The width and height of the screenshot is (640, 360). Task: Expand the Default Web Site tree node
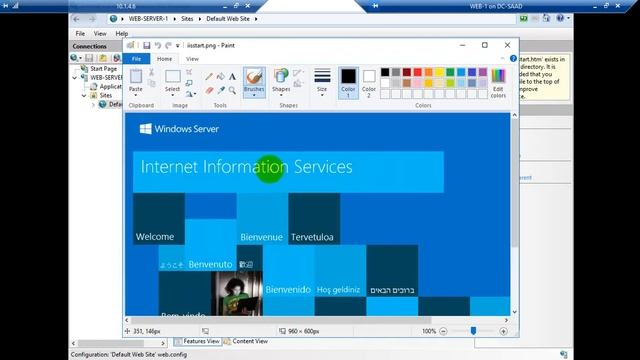pyautogui.click(x=93, y=104)
